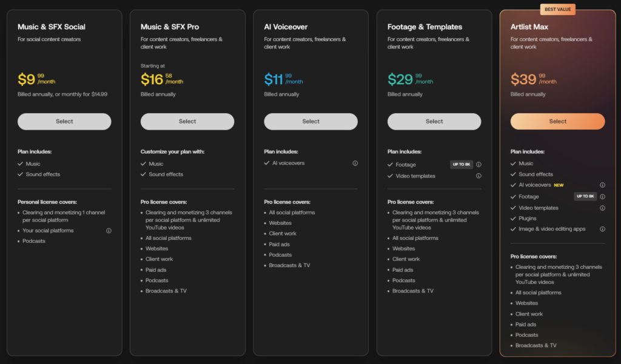Screen dimensions: 621x364
Task: Click the Sound effects checkmark in Pro plan
Action: coord(144,174)
